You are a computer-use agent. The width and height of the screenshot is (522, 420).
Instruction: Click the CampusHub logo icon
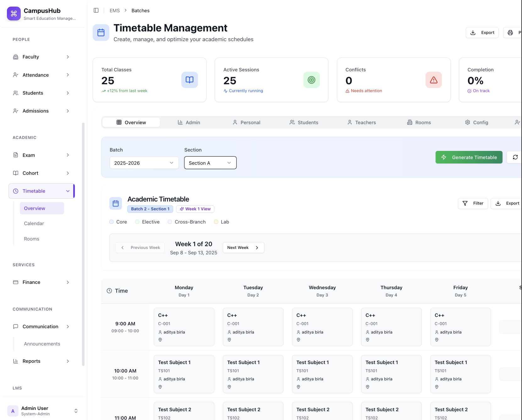pos(14,14)
